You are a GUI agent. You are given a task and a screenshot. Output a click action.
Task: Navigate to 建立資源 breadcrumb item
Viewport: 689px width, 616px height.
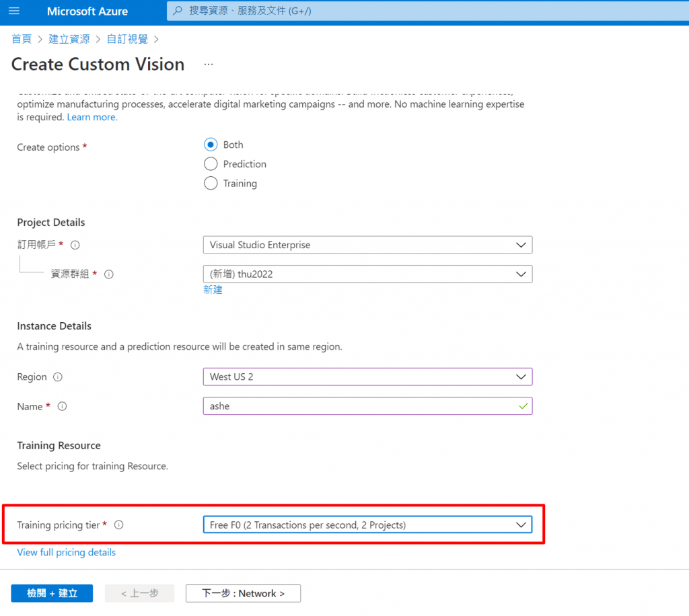tap(69, 39)
